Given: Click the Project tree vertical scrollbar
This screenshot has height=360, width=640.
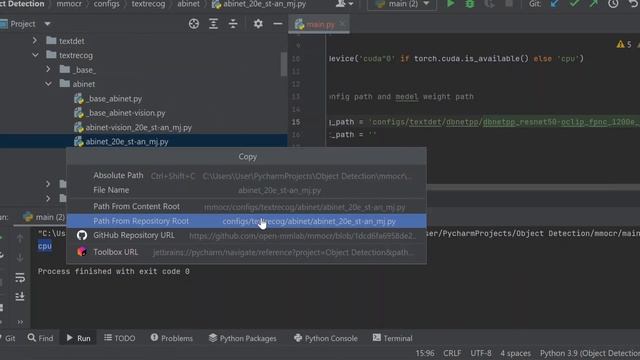Looking at the screenshot, I should pos(284,64).
